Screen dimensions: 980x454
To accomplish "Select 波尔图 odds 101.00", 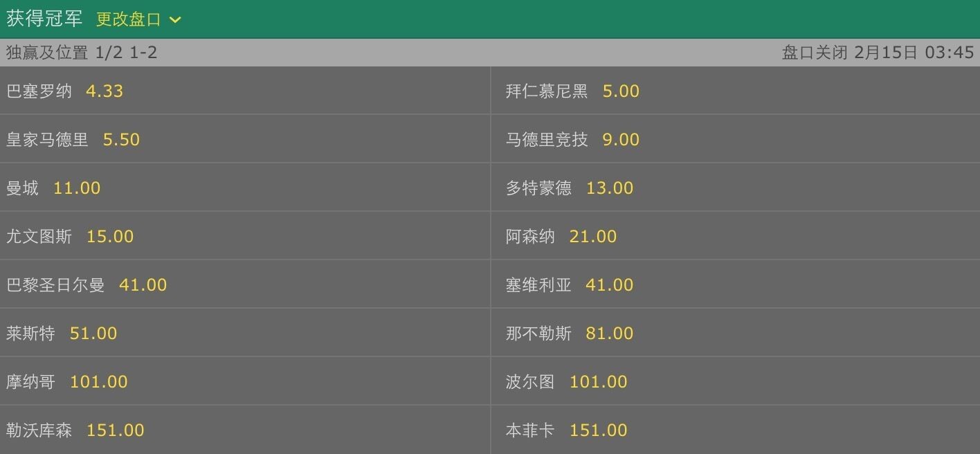I will click(x=735, y=381).
